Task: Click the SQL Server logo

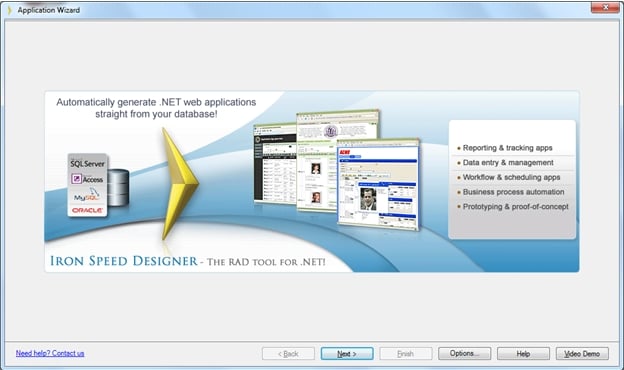Action: click(88, 164)
